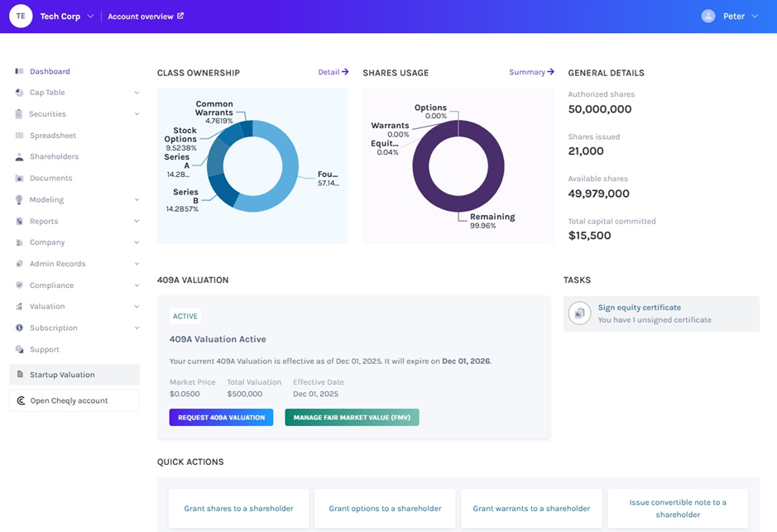Open Spreadsheet from sidebar
777x532 pixels.
coord(52,135)
